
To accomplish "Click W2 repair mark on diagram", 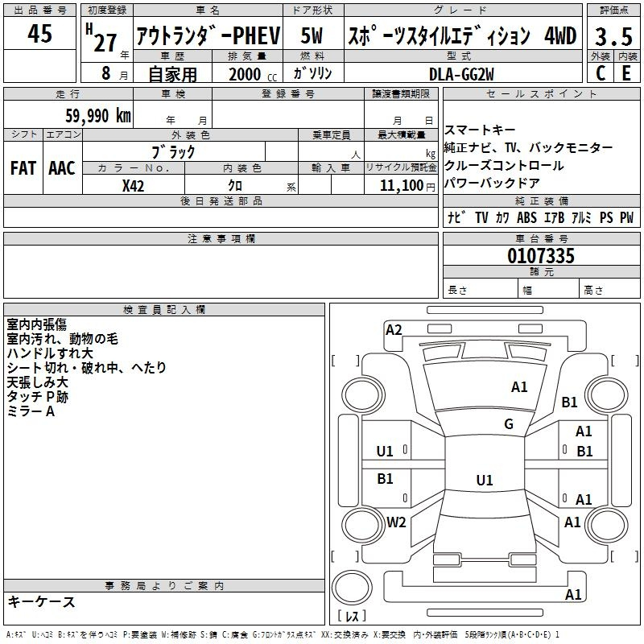I will point(396,522).
